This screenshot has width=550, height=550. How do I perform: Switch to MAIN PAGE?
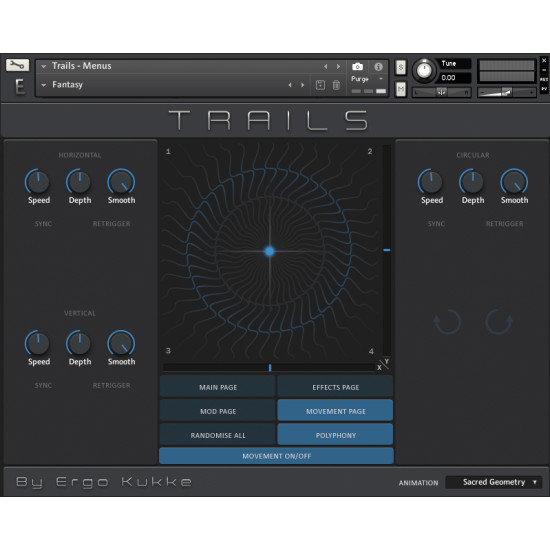click(x=218, y=387)
